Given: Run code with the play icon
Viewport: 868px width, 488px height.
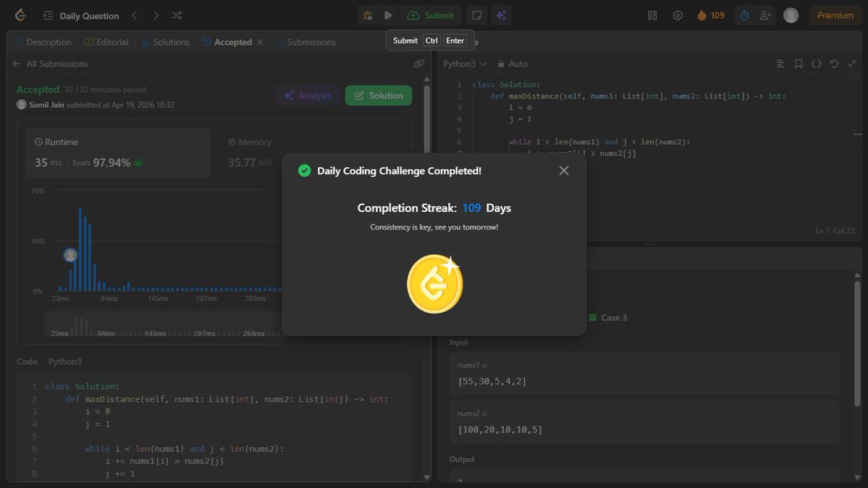Looking at the screenshot, I should [x=388, y=15].
